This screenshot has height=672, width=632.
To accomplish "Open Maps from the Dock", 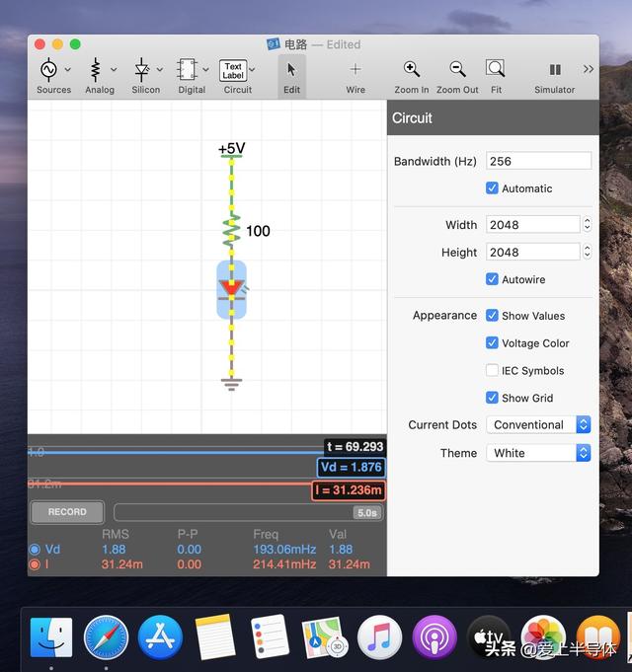I will tap(324, 637).
